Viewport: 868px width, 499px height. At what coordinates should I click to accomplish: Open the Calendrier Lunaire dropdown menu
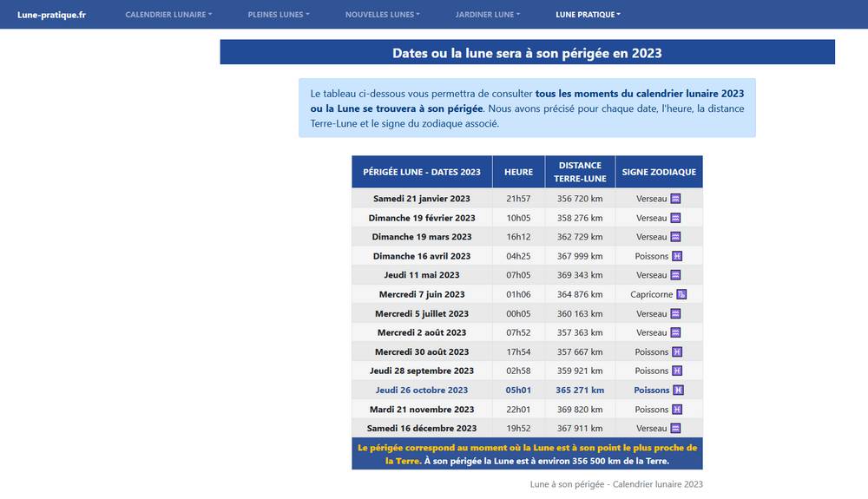pos(168,15)
